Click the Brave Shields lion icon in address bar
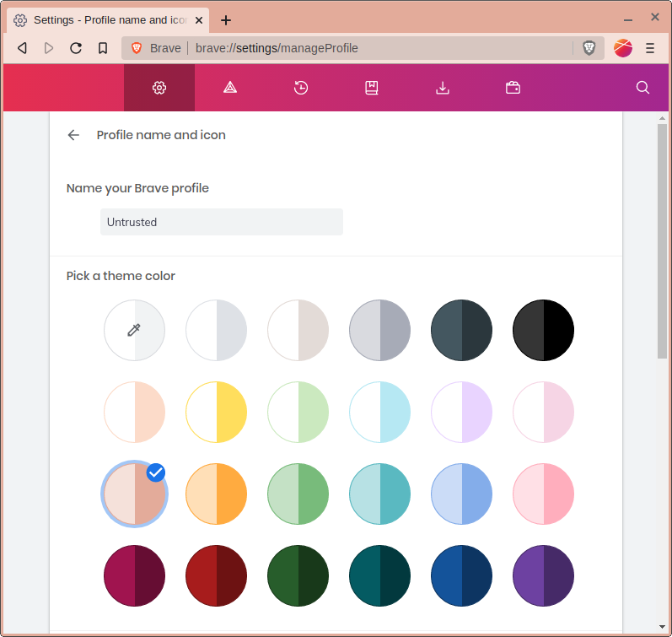Screen dimensions: 672x637 [589, 48]
